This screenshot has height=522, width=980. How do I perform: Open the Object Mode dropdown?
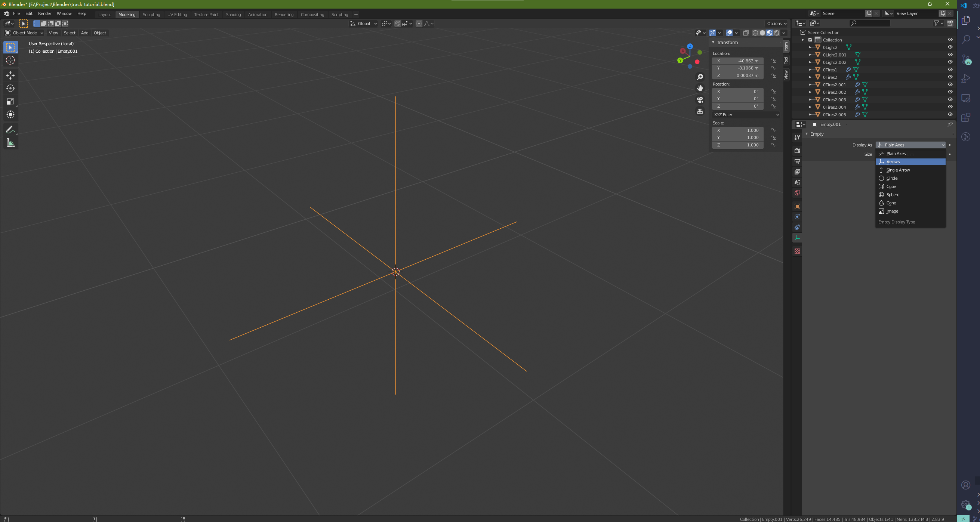click(24, 33)
